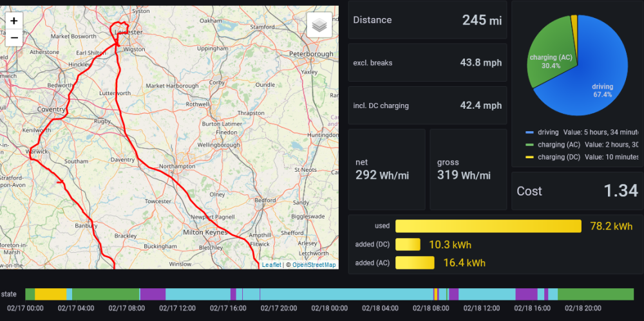Select the yellow state segment near 02/17 00:00

(x=50, y=295)
